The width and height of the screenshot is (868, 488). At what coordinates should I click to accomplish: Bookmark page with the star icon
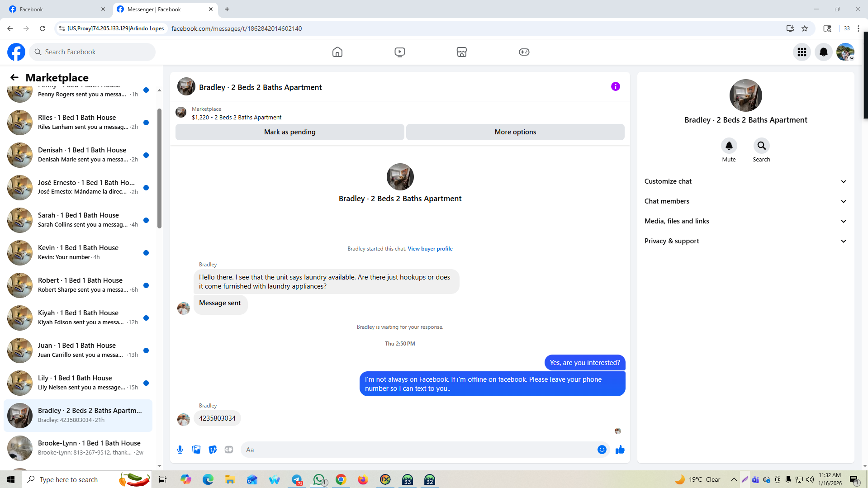804,28
